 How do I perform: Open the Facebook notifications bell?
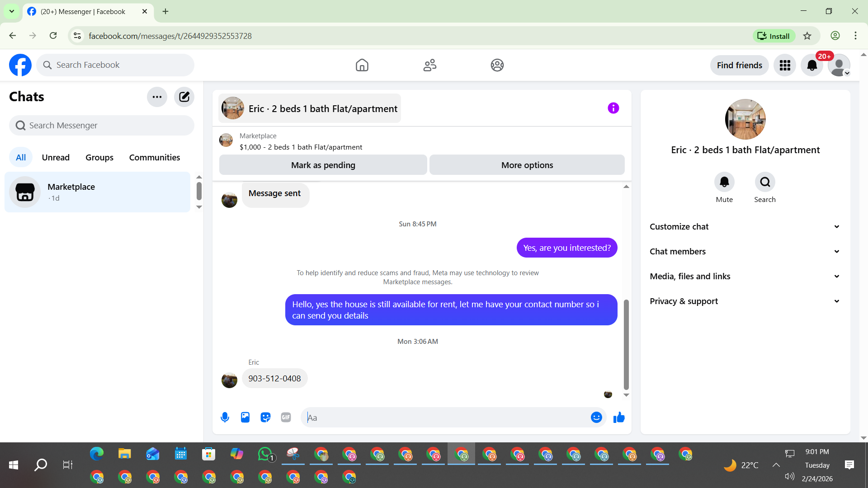pyautogui.click(x=812, y=66)
